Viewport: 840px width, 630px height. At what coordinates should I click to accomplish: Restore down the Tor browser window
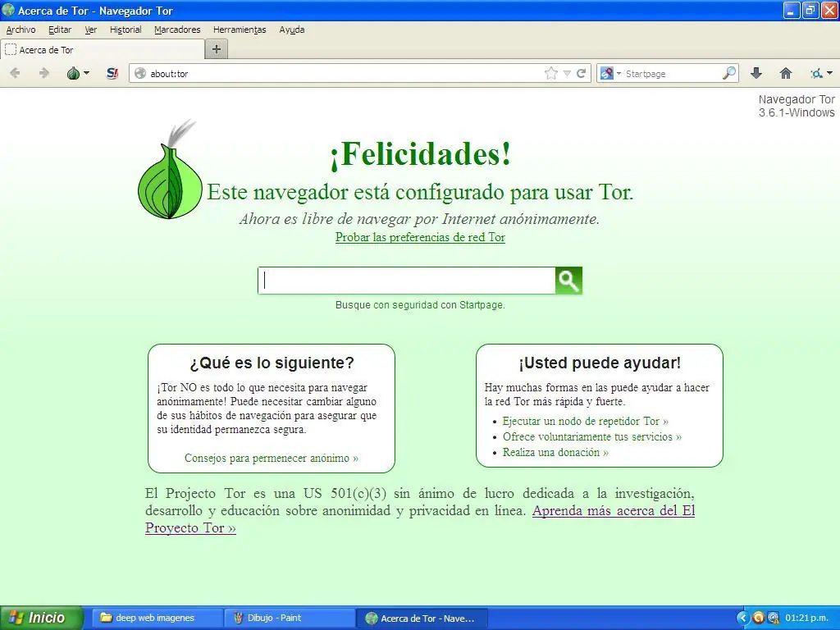pos(810,10)
